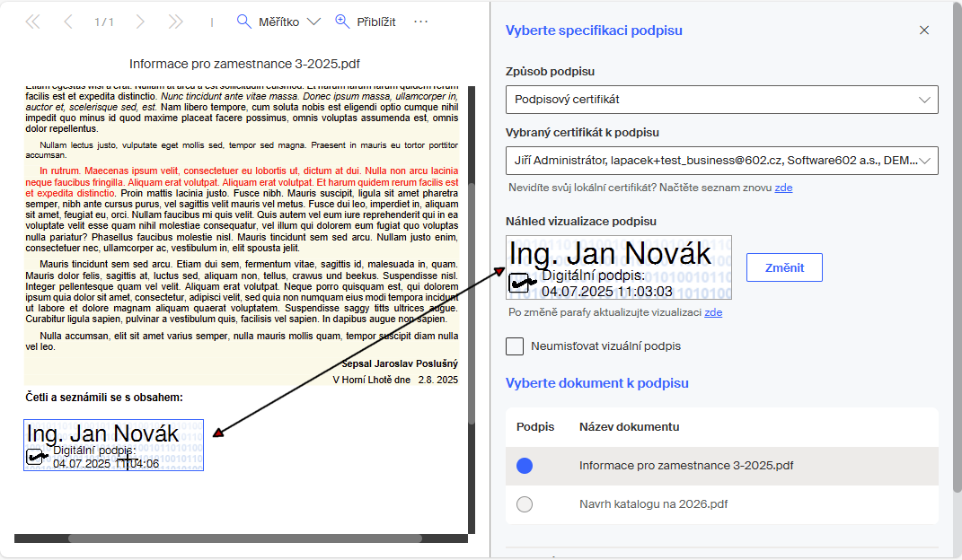Click 'Sepsal Jaroslav Poslušný' text in document
Image resolution: width=962 pixels, height=560 pixels.
click(400, 364)
